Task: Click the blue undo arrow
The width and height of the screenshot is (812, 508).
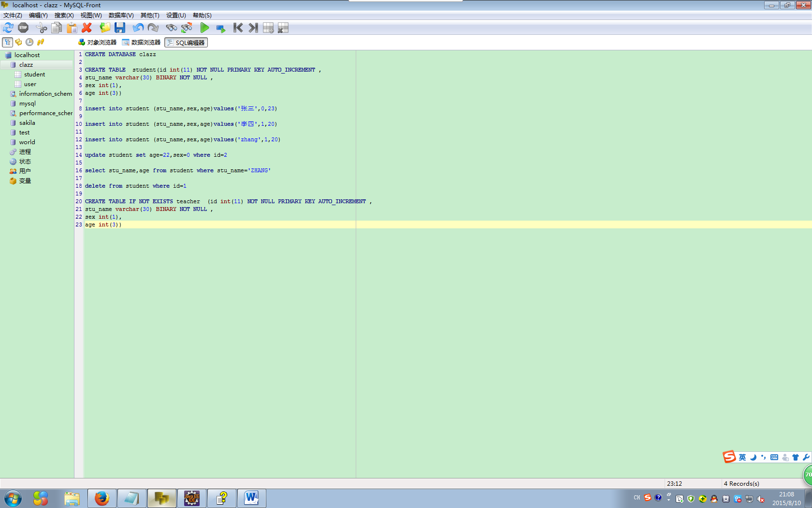Action: tap(138, 28)
